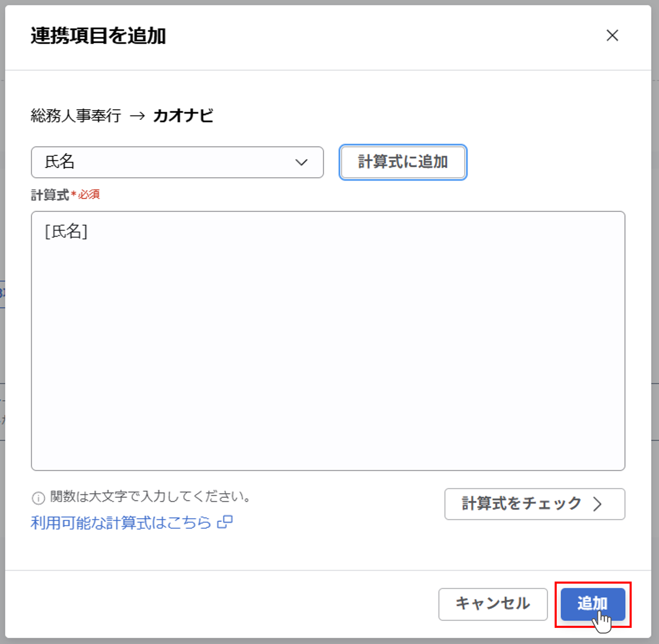
Task: Click the 総務人事奉行 source label
Action: click(x=76, y=116)
